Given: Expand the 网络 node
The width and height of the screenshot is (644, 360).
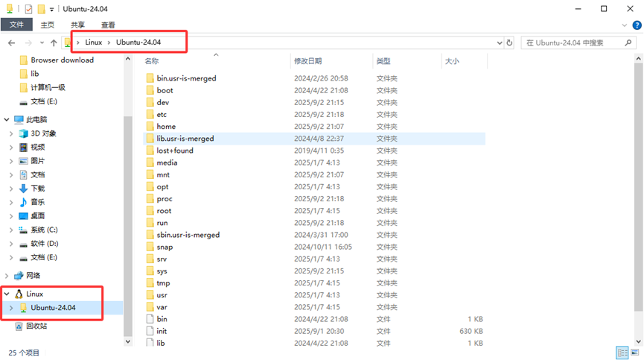Looking at the screenshot, I should [7, 275].
